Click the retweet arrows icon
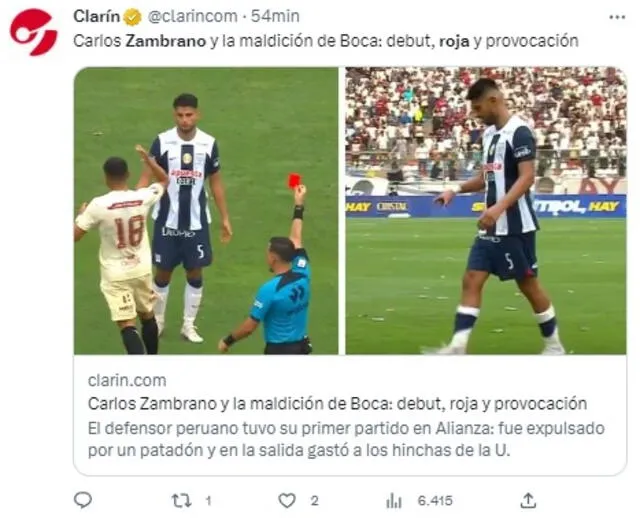 [x=181, y=500]
